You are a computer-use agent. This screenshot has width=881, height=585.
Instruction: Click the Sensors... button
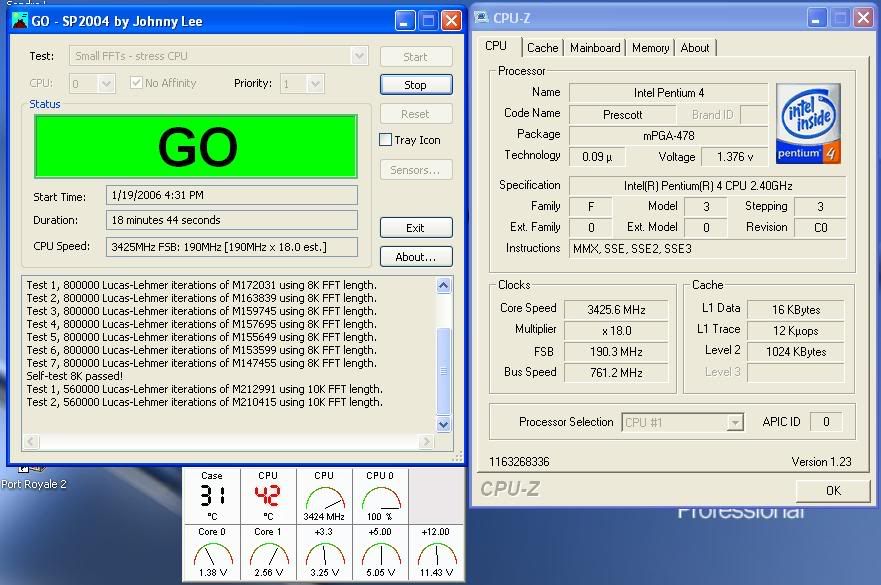tap(416, 170)
